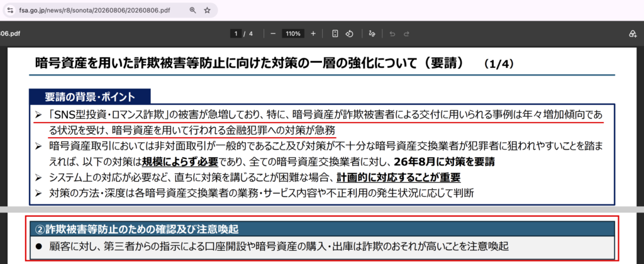644x264 pixels.
Task: Click the 06.pdf file name title
Action: pyautogui.click(x=10, y=34)
